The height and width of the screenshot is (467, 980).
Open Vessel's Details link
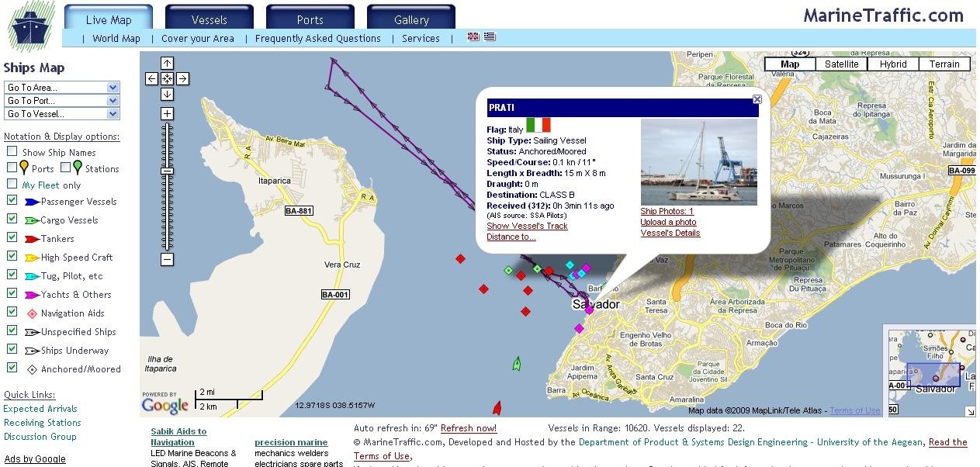(x=670, y=233)
